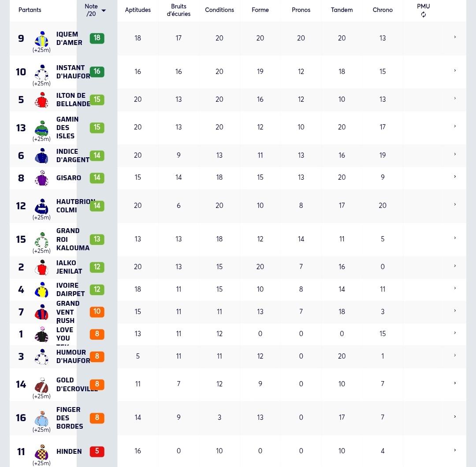Sort by the Aptitudes column header
Image resolution: width=476 pixels, height=467 pixels.
pos(138,10)
